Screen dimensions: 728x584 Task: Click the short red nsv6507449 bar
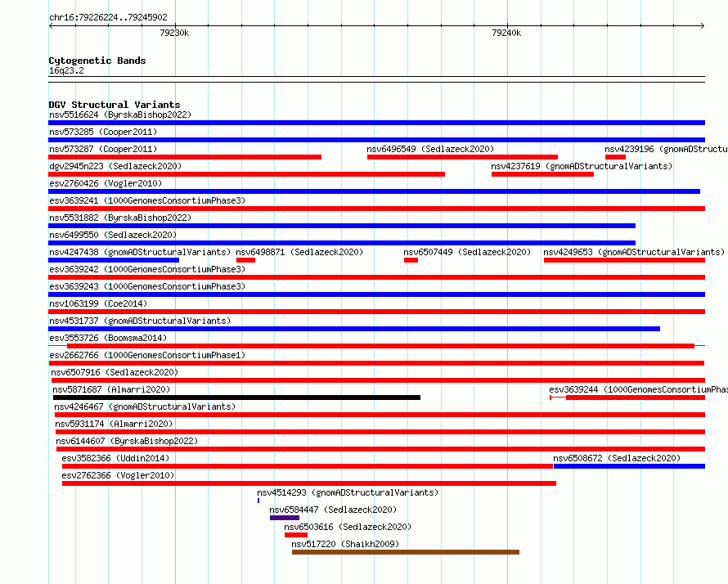pyautogui.click(x=411, y=260)
